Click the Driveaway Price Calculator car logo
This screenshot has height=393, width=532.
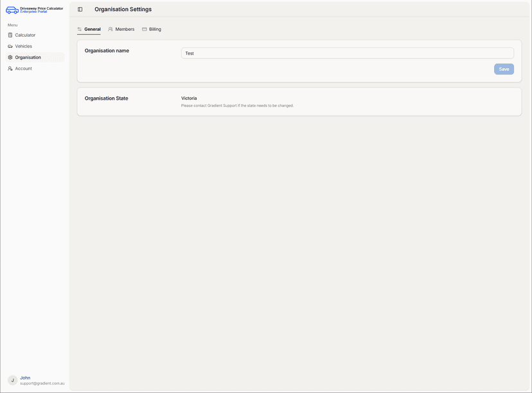pyautogui.click(x=12, y=10)
